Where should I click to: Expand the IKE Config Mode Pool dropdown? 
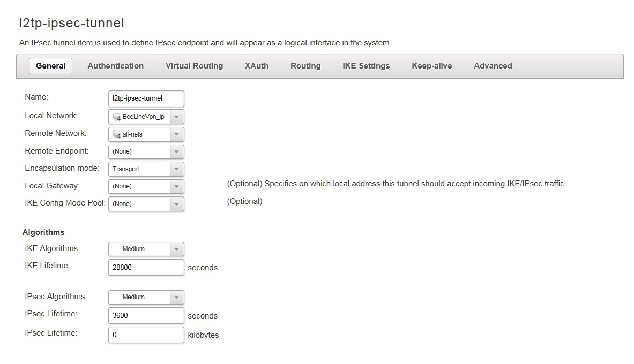click(x=177, y=204)
